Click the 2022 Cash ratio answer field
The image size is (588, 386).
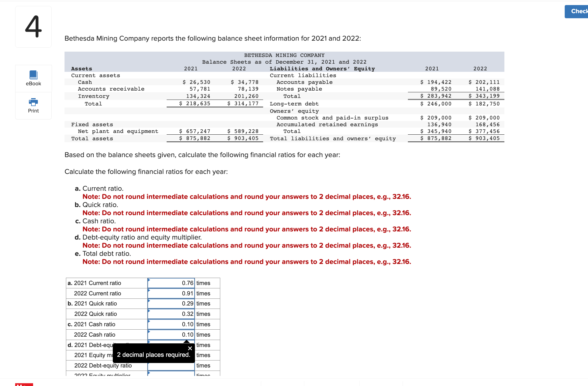pos(171,334)
